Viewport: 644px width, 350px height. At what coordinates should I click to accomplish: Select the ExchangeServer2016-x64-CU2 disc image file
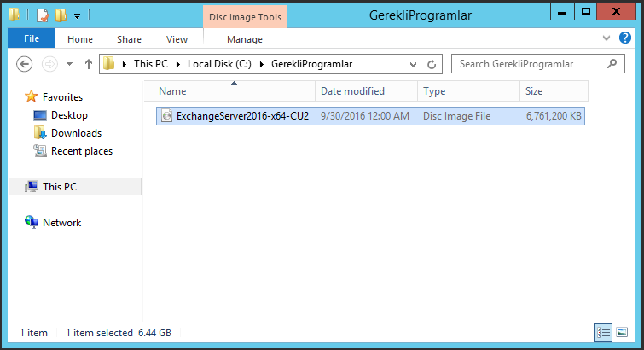click(370, 116)
